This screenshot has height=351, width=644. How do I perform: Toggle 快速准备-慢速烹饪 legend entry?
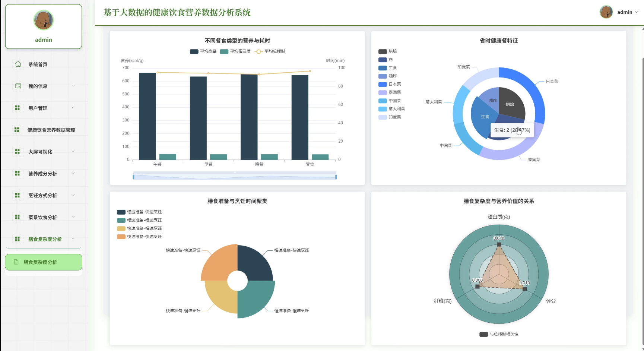(139, 228)
